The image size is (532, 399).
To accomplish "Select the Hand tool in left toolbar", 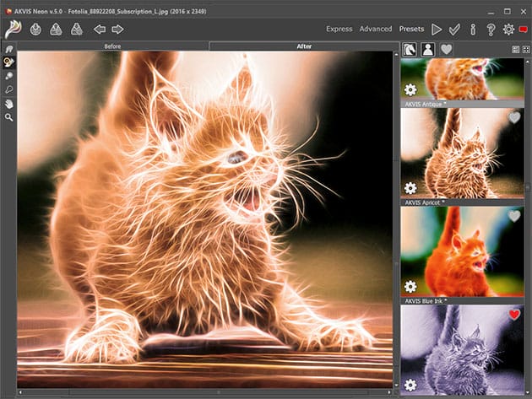I will [x=8, y=104].
